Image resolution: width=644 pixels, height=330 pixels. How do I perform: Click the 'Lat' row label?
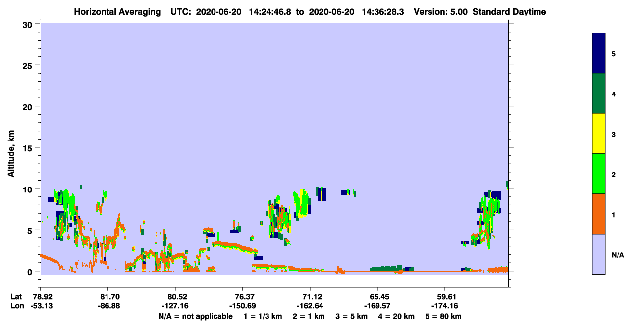(x=16, y=297)
